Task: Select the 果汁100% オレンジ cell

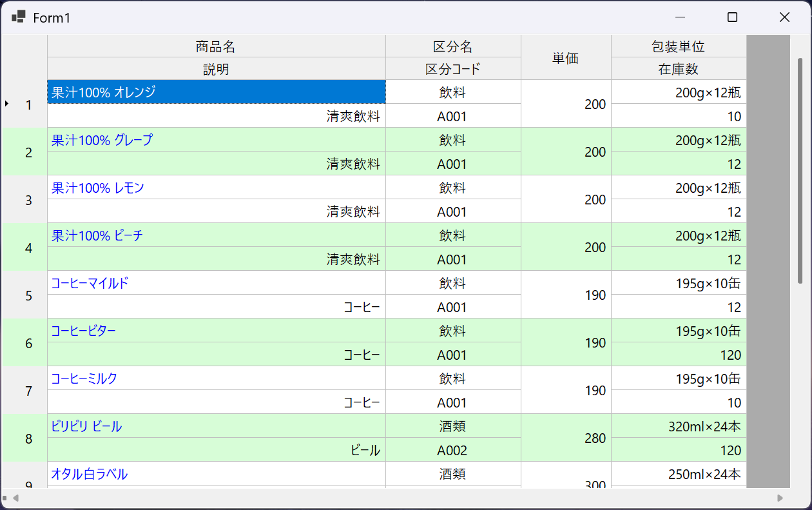Action: [x=217, y=92]
